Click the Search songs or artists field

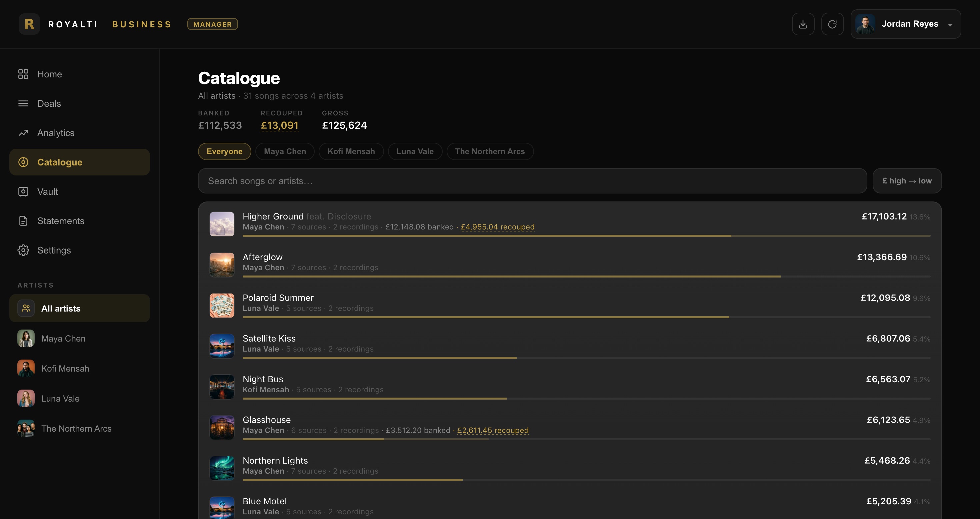532,180
